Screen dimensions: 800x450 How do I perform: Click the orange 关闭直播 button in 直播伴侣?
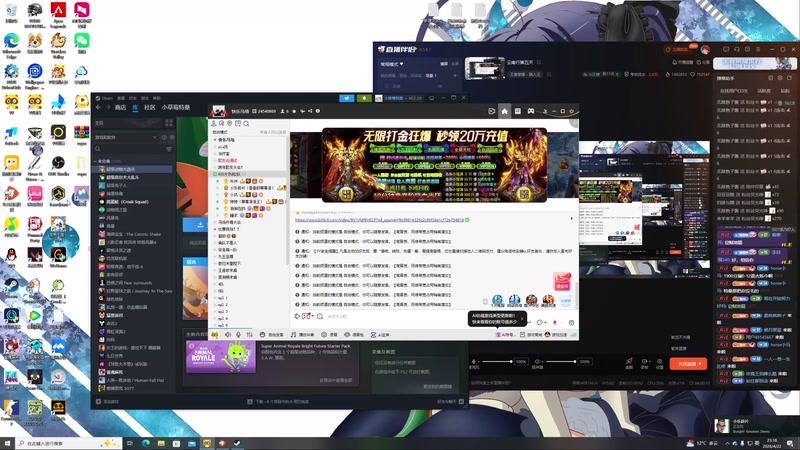pos(688,364)
